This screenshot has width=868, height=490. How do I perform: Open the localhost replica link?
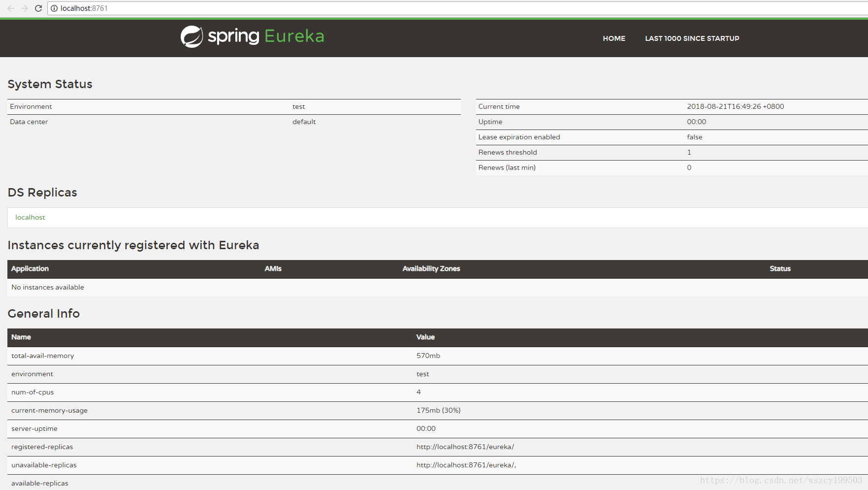[x=30, y=217]
